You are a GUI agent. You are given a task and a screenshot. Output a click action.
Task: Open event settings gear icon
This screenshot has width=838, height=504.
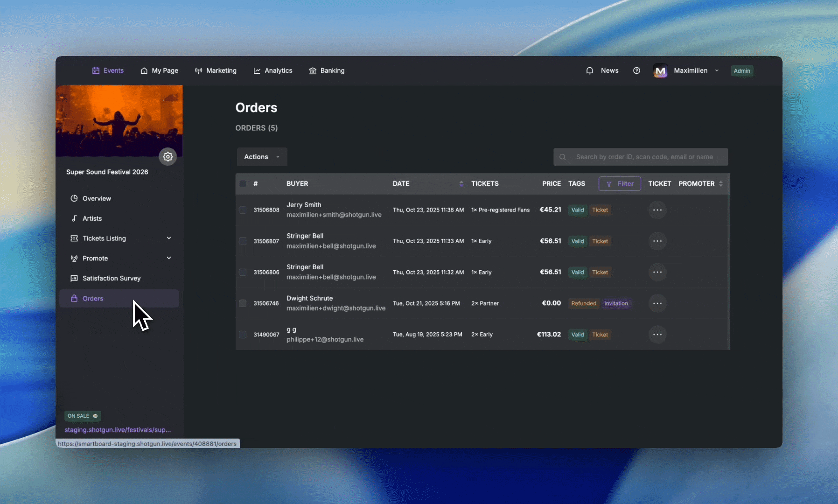[x=168, y=157]
